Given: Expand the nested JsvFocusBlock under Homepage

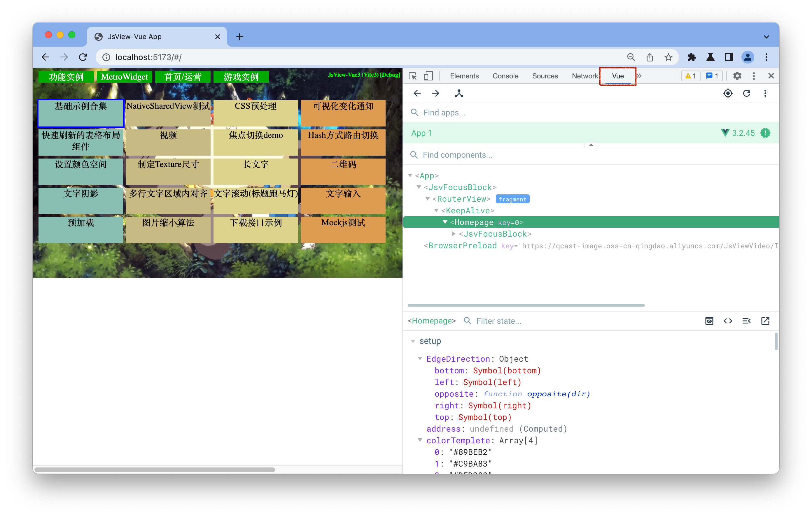Looking at the screenshot, I should click(x=454, y=234).
